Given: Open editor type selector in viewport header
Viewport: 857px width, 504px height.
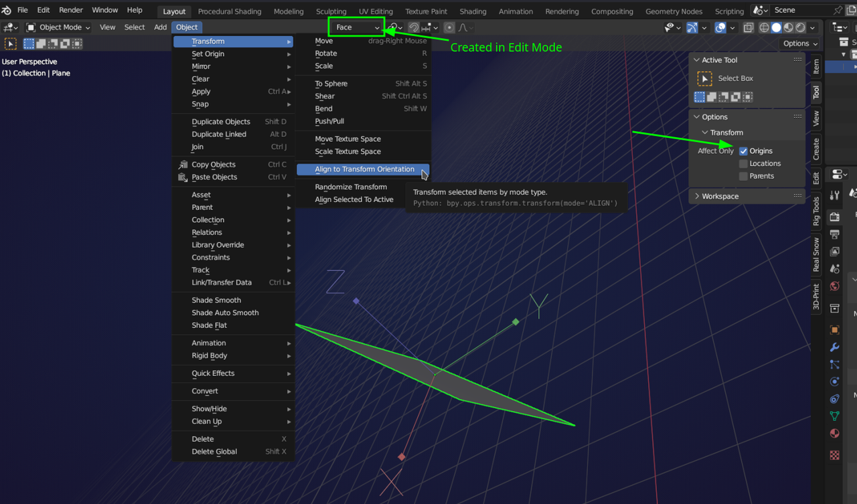Looking at the screenshot, I should [x=11, y=27].
